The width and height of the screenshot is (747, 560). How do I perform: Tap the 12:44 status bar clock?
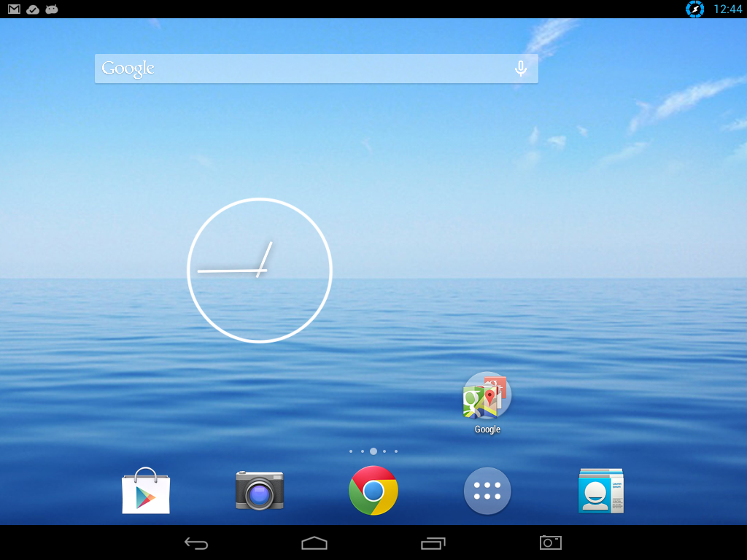[x=727, y=9]
